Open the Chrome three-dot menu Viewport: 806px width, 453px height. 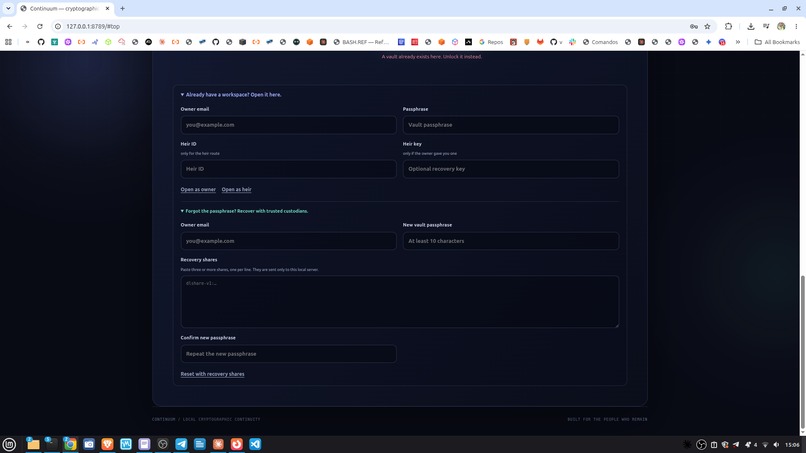click(x=796, y=26)
